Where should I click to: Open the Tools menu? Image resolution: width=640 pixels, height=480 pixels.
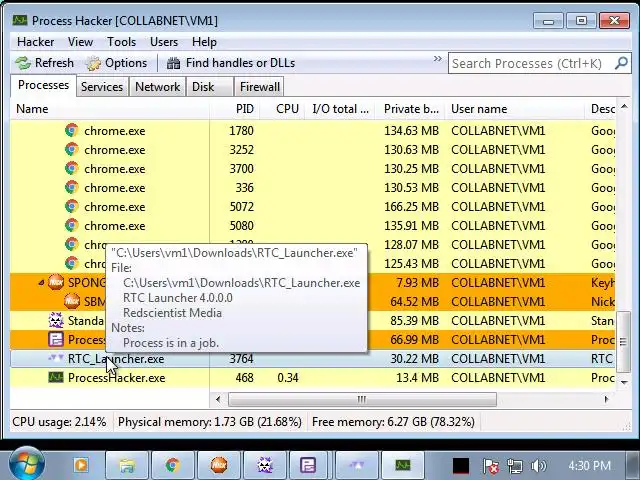click(122, 42)
